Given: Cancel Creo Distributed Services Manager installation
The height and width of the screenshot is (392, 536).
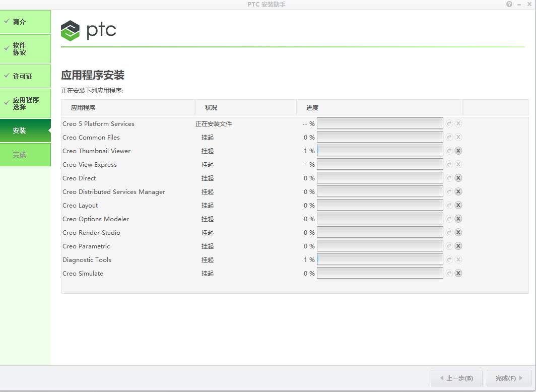Looking at the screenshot, I should coord(458,191).
